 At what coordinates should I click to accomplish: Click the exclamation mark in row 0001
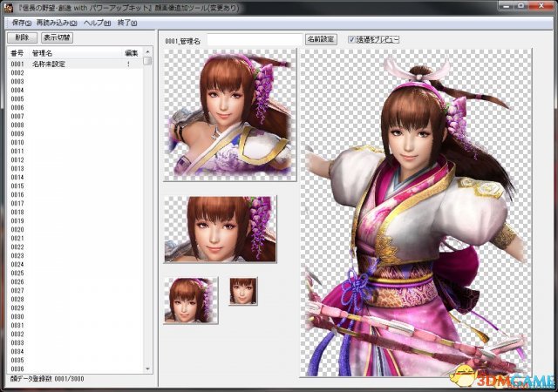click(x=128, y=64)
